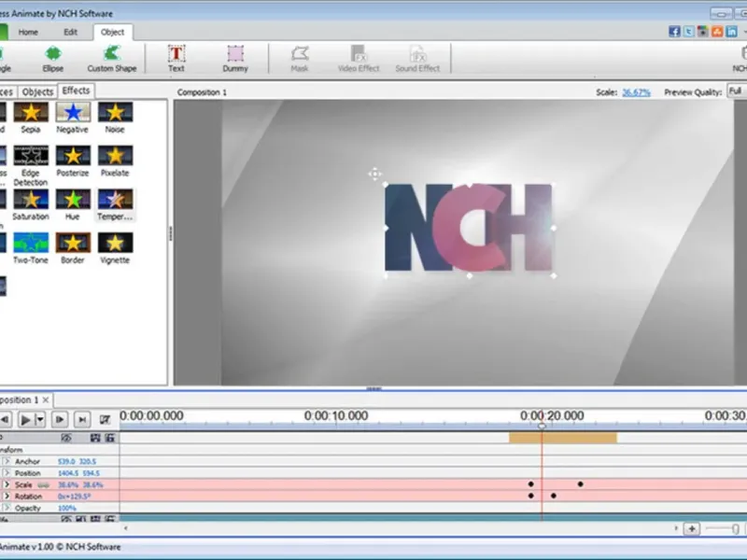Insert a Dummy object
This screenshot has width=747, height=560.
(235, 59)
